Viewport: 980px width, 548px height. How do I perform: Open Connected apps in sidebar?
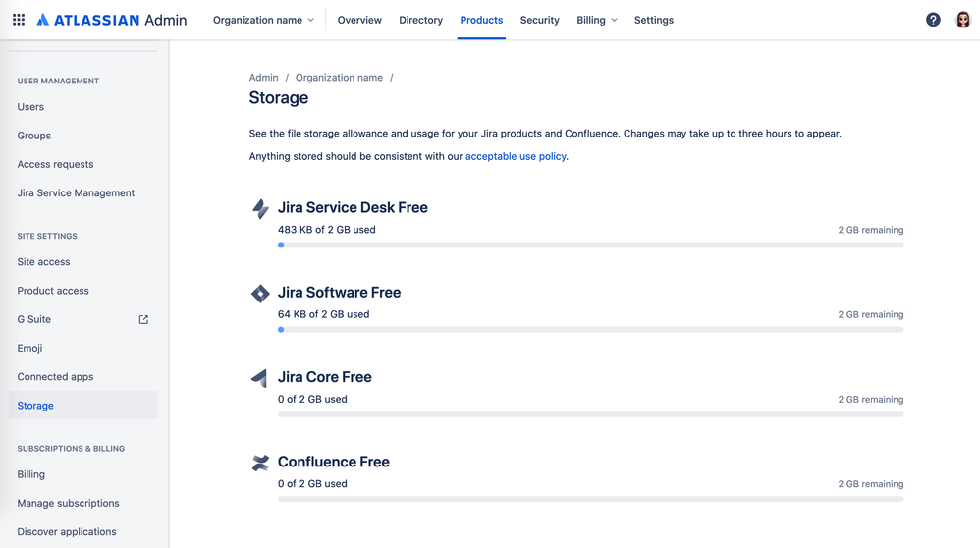tap(83, 377)
